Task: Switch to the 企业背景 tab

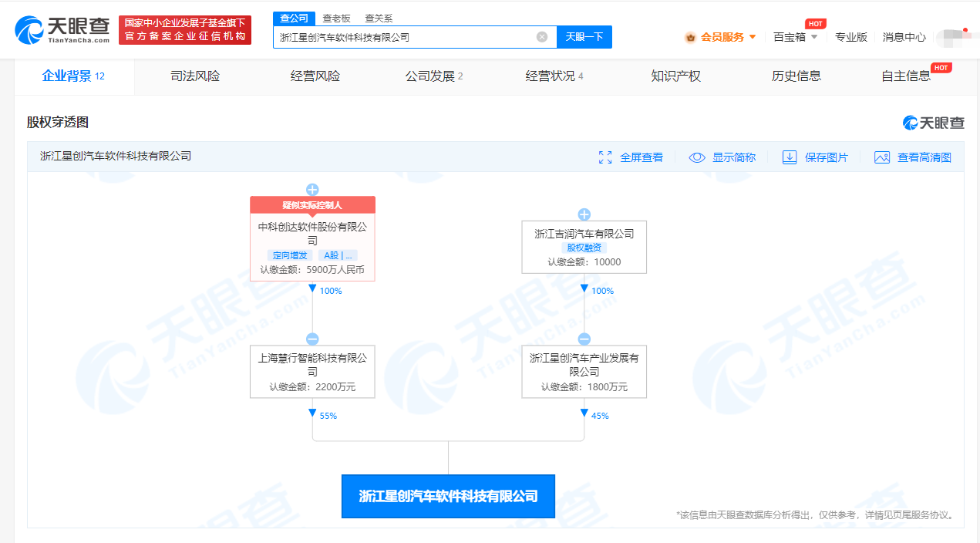Action: [x=73, y=76]
